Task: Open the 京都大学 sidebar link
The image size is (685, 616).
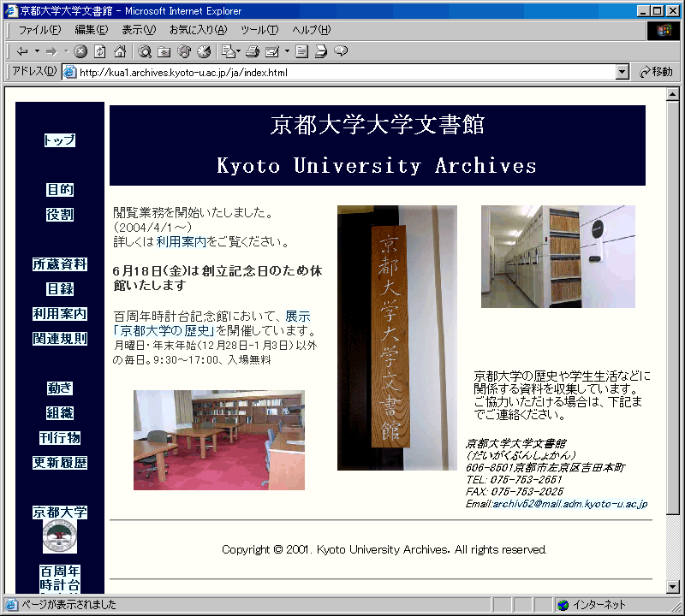Action: click(x=60, y=512)
